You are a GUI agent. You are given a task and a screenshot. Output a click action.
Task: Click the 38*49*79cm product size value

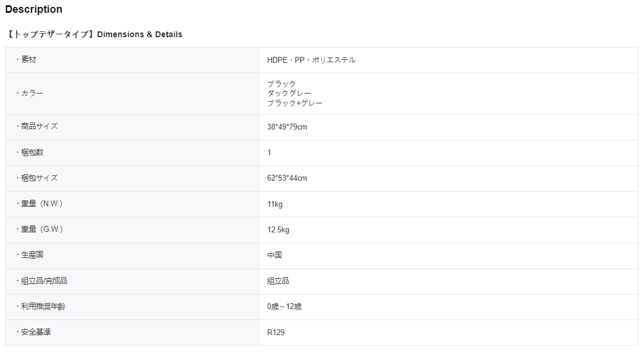[287, 127]
